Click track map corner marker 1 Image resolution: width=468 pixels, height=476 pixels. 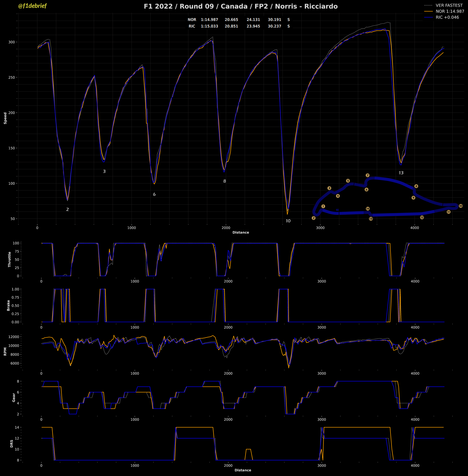point(323,206)
